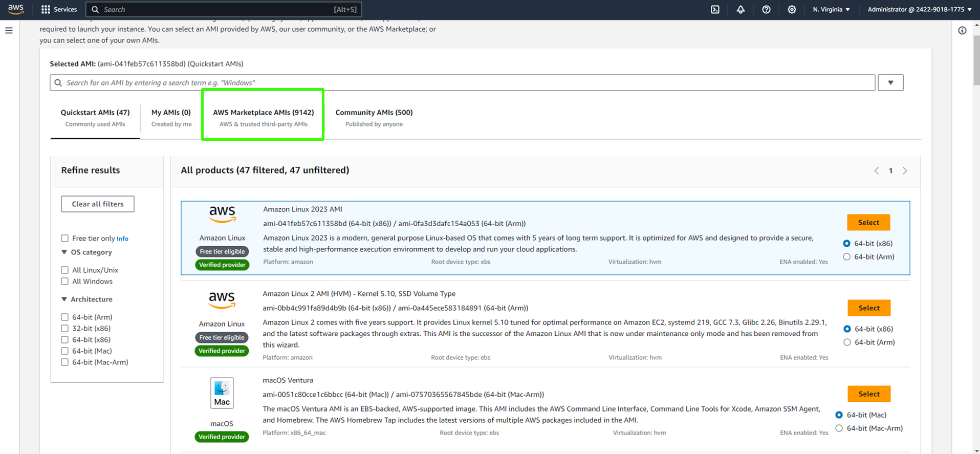980x454 pixels.
Task: Select the macOS Ventura AMI
Action: click(869, 394)
